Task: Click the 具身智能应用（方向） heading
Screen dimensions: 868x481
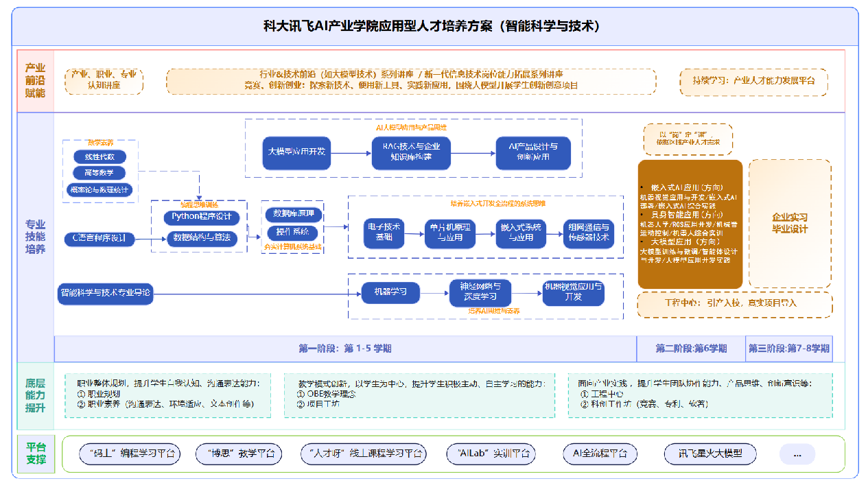Action: 686,215
